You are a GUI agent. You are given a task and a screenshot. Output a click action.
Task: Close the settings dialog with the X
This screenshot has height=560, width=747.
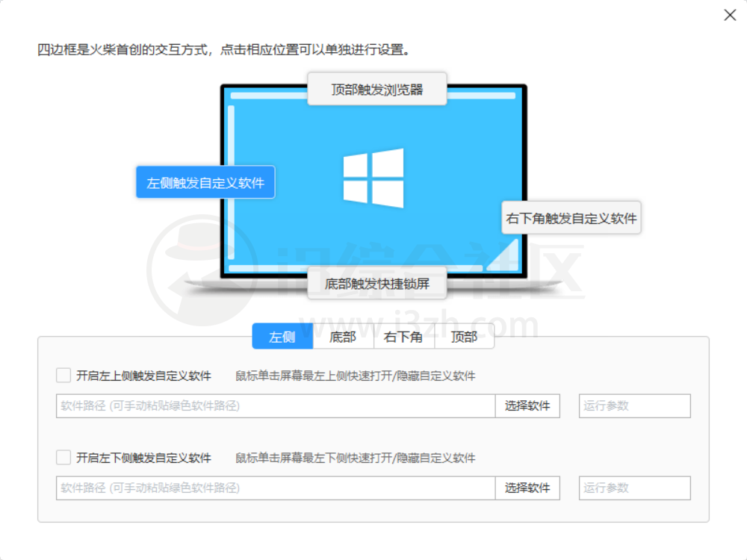[x=730, y=15]
